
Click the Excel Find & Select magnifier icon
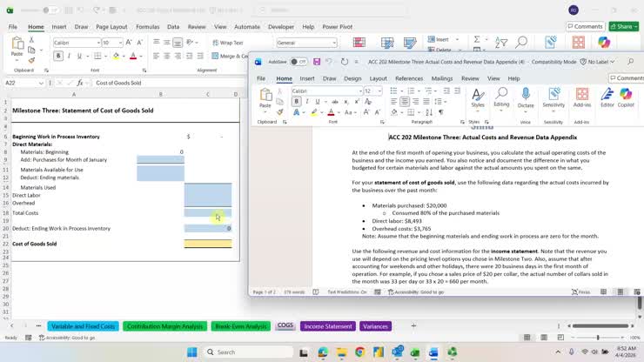[521, 42]
